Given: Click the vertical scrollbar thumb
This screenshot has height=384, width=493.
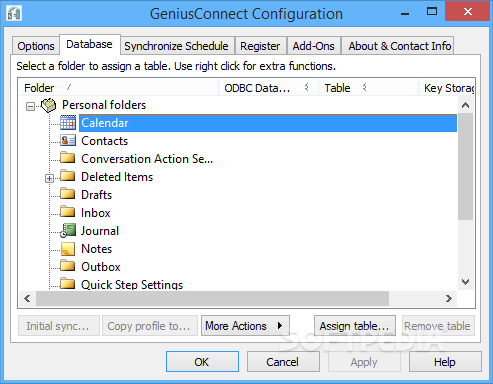Looking at the screenshot, I should point(466,166).
